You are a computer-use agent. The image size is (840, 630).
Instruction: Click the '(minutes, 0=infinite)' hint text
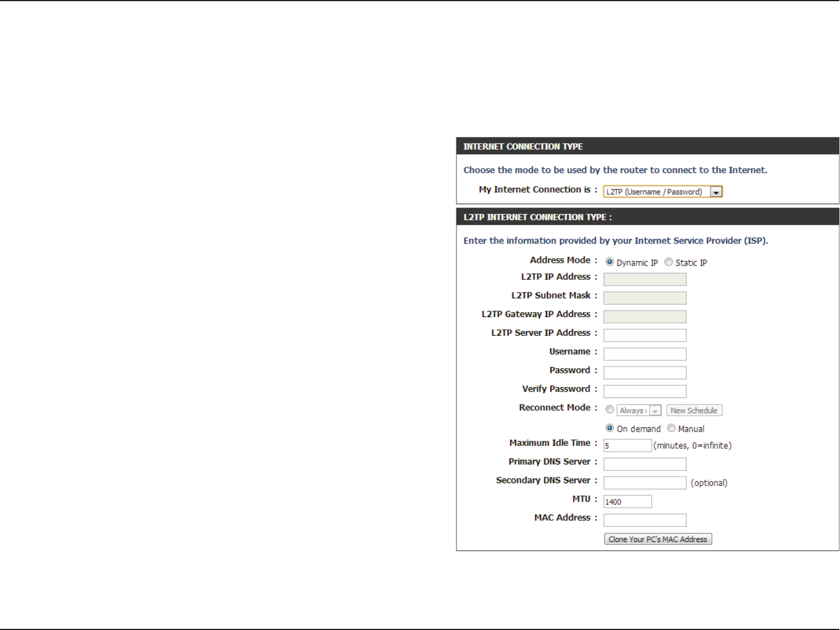(693, 446)
